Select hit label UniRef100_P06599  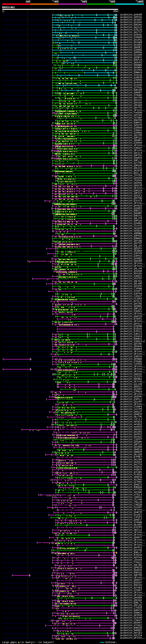click(131, 113)
